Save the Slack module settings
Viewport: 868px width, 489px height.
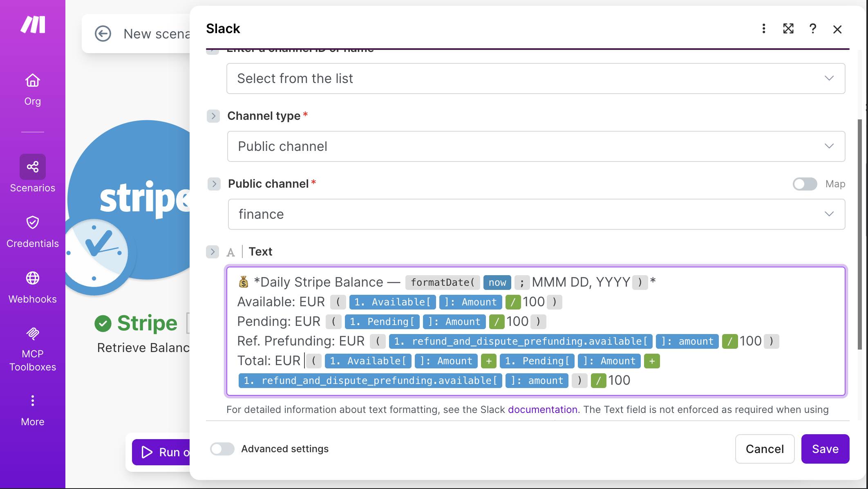(825, 449)
